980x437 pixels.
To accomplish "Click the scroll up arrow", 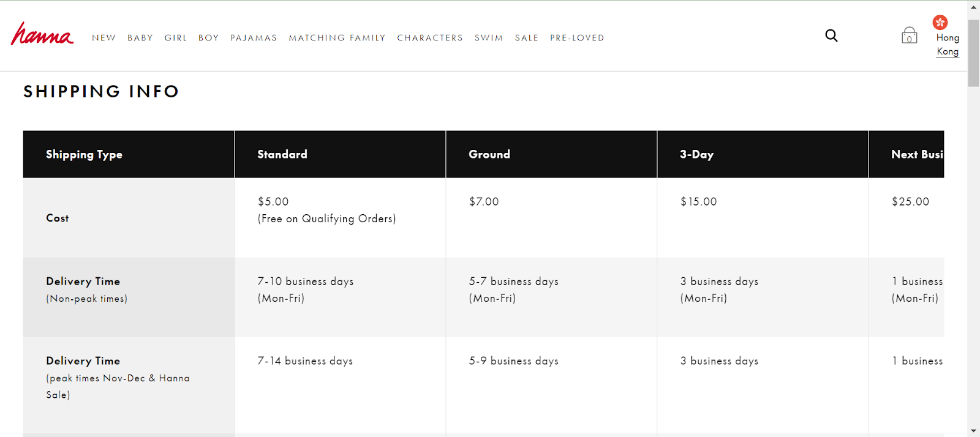I will (973, 7).
